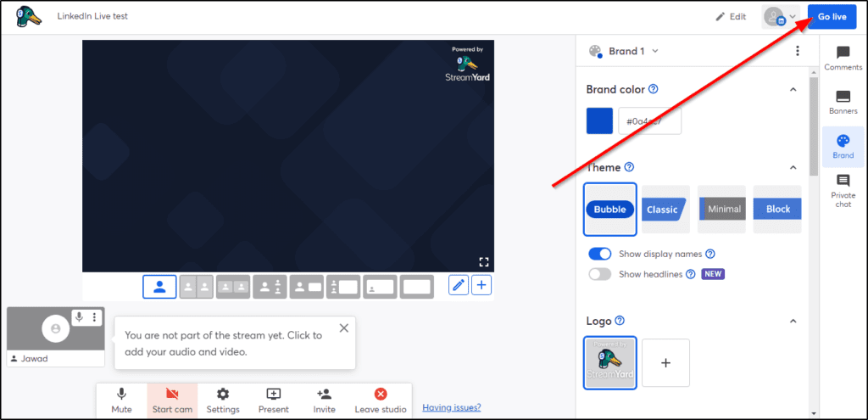Image resolution: width=868 pixels, height=420 pixels.
Task: Open the Having issues? link
Action: click(x=452, y=408)
